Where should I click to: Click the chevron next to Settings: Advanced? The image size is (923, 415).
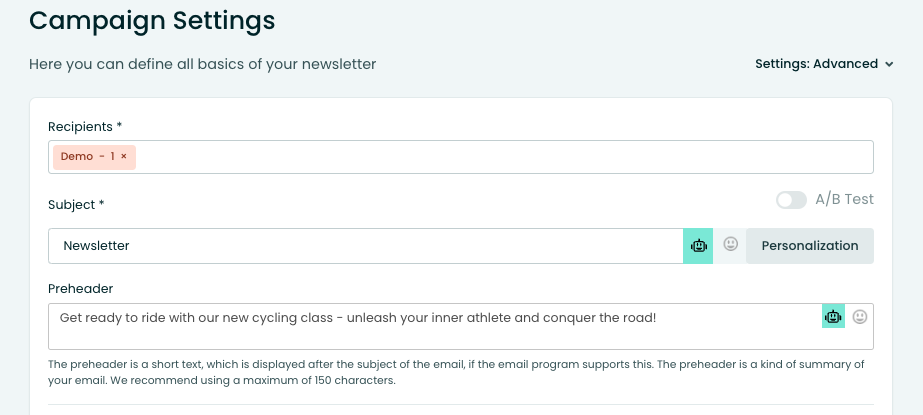click(x=888, y=64)
